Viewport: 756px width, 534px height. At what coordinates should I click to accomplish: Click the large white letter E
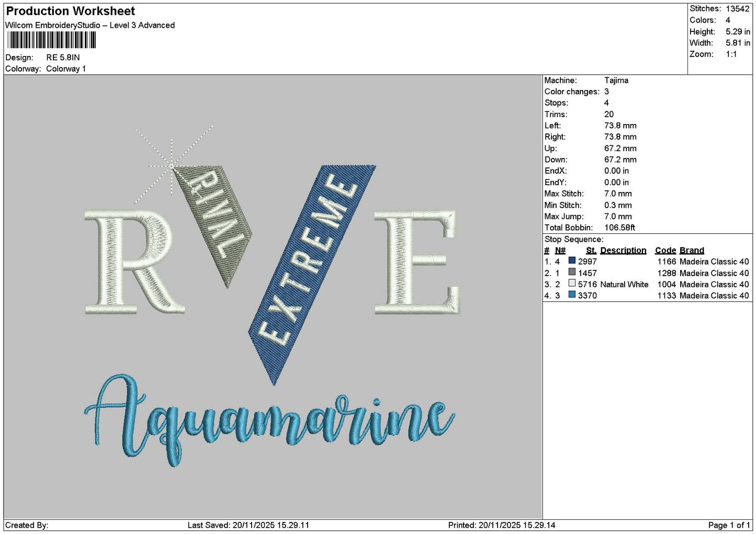click(416, 262)
